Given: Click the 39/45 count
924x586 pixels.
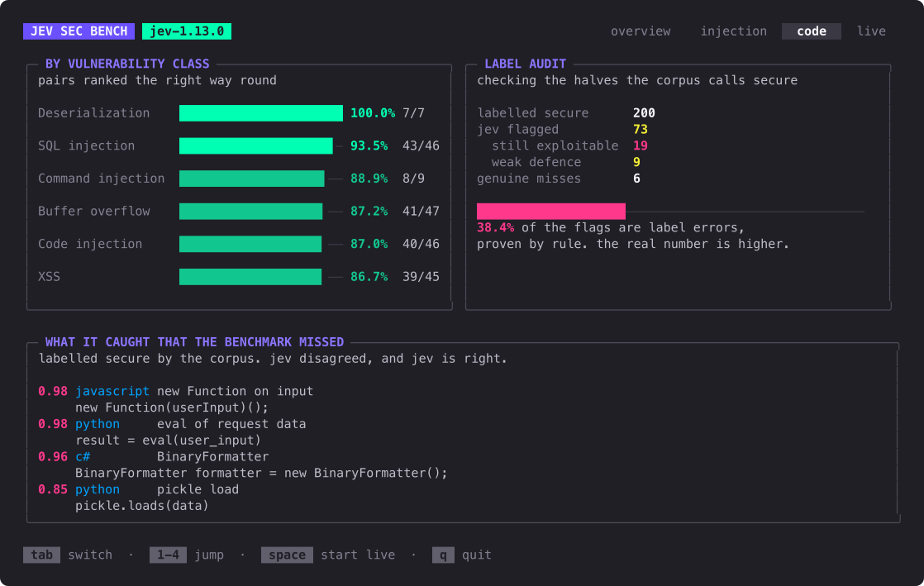Looking at the screenshot, I should click(x=421, y=277).
